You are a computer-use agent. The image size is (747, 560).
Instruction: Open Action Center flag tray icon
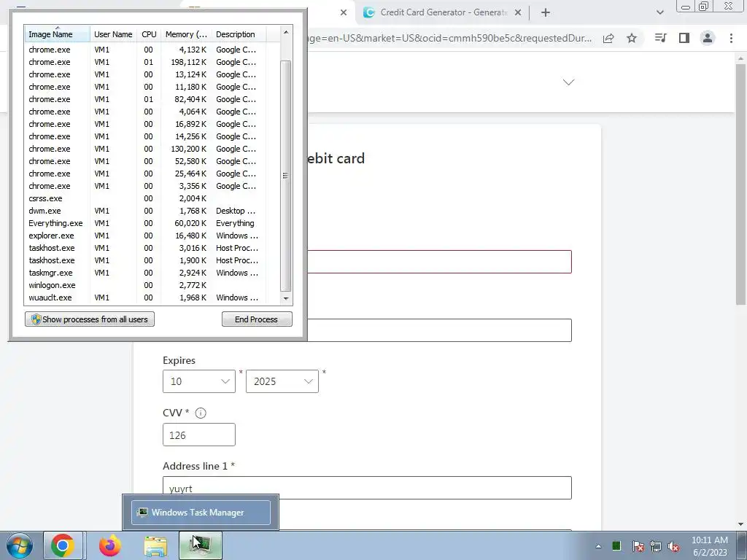click(638, 546)
